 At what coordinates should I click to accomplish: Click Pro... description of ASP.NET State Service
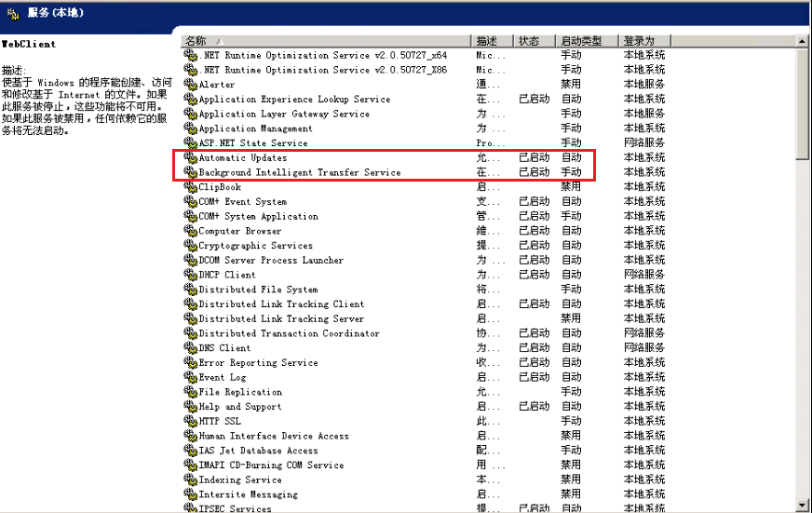pyautogui.click(x=491, y=142)
